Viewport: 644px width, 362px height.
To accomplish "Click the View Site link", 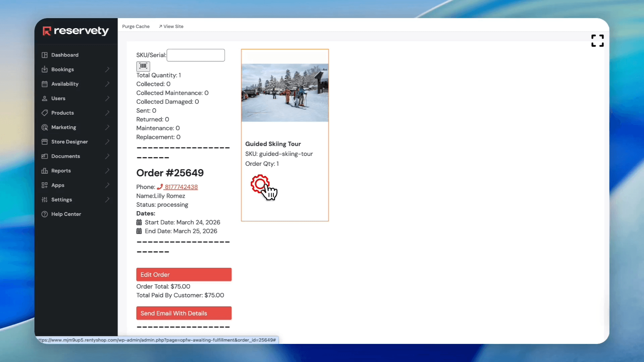I will 171,26.
